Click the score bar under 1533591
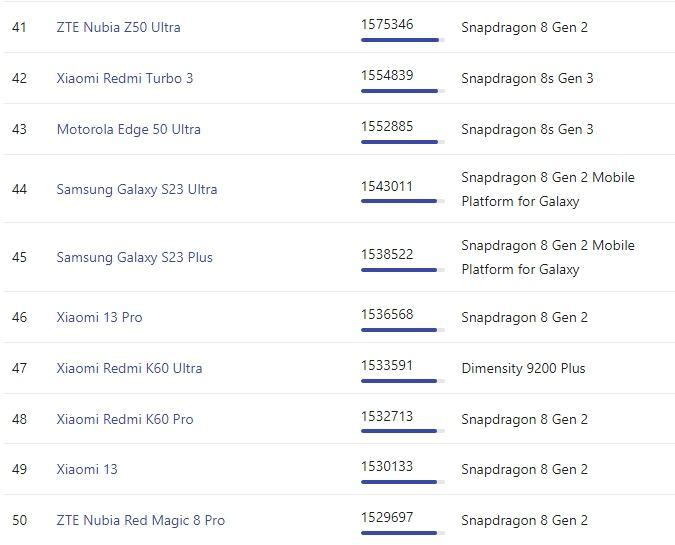Screen dimensions: 675x545 point(403,381)
